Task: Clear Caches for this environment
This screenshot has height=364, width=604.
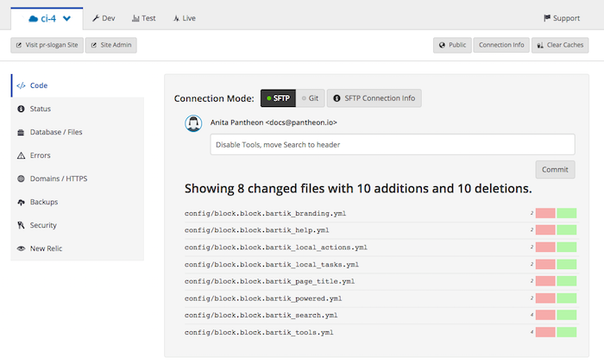Action: pos(560,45)
